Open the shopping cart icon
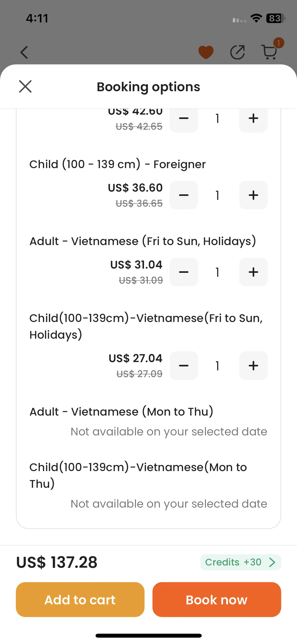The image size is (297, 644). tap(269, 52)
